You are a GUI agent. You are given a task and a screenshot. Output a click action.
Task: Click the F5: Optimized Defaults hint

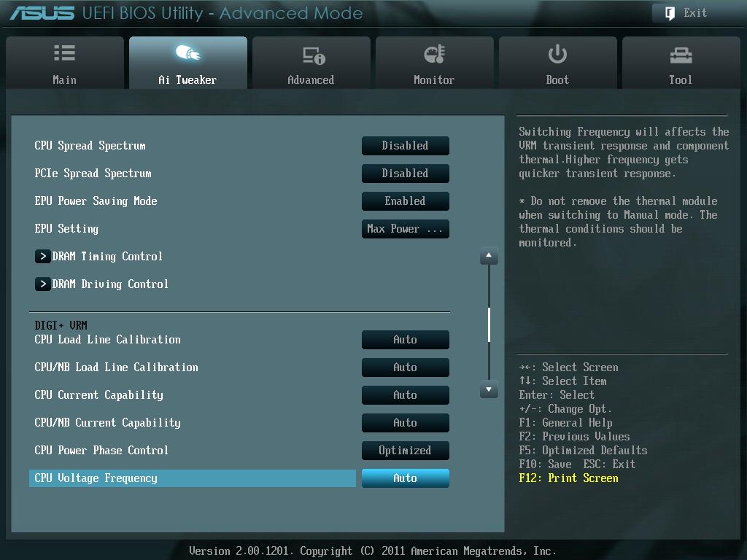583,451
